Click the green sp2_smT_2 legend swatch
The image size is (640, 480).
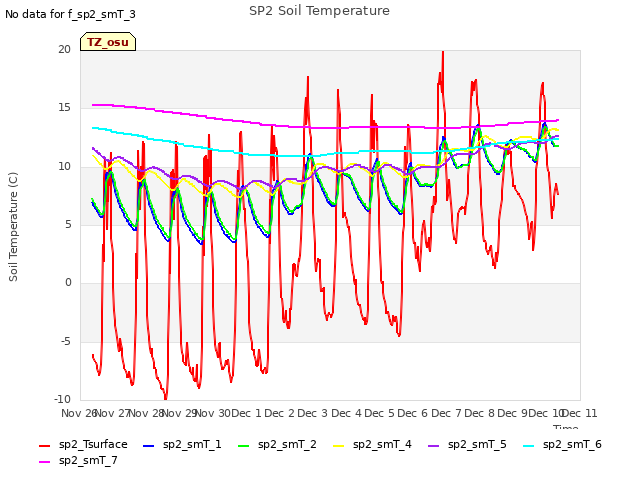click(x=243, y=446)
